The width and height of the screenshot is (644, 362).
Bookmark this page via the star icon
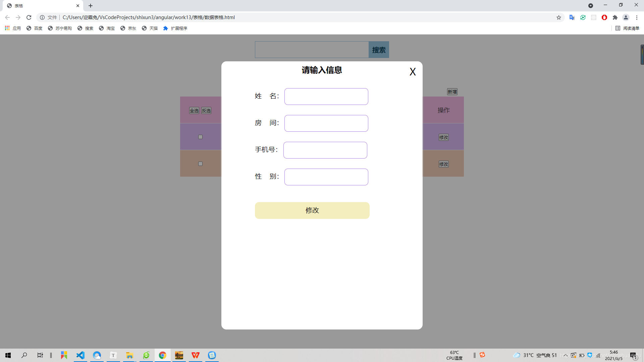(x=559, y=17)
